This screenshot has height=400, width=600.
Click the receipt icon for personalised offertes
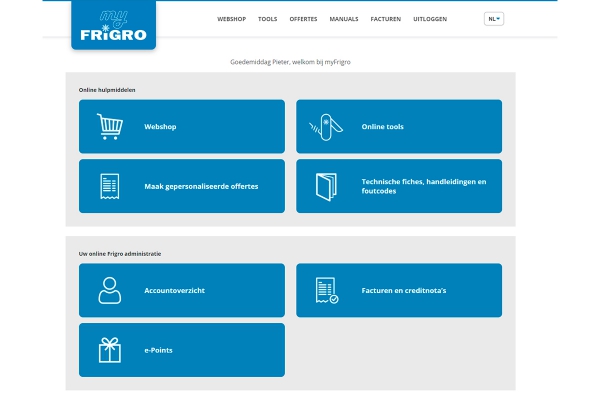(x=110, y=186)
